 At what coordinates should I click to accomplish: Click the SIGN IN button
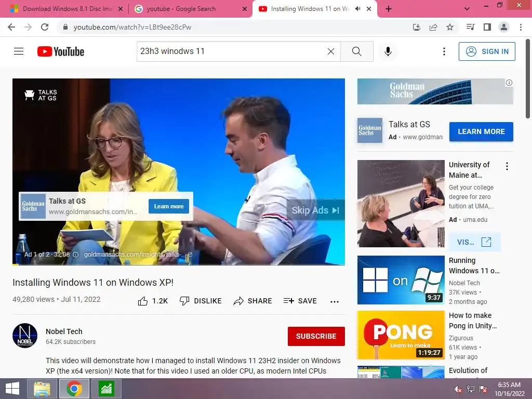pos(487,51)
